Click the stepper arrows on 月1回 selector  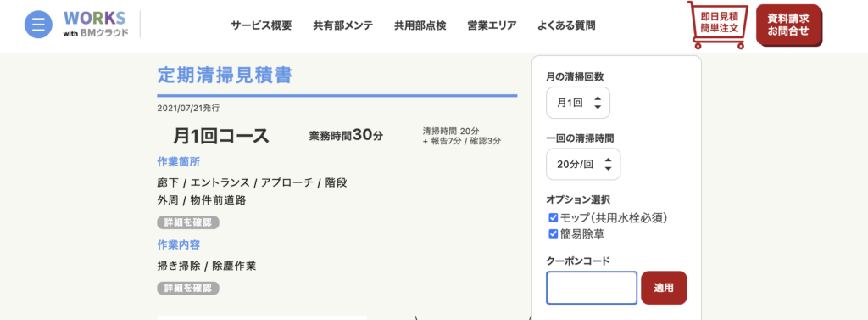(x=597, y=103)
